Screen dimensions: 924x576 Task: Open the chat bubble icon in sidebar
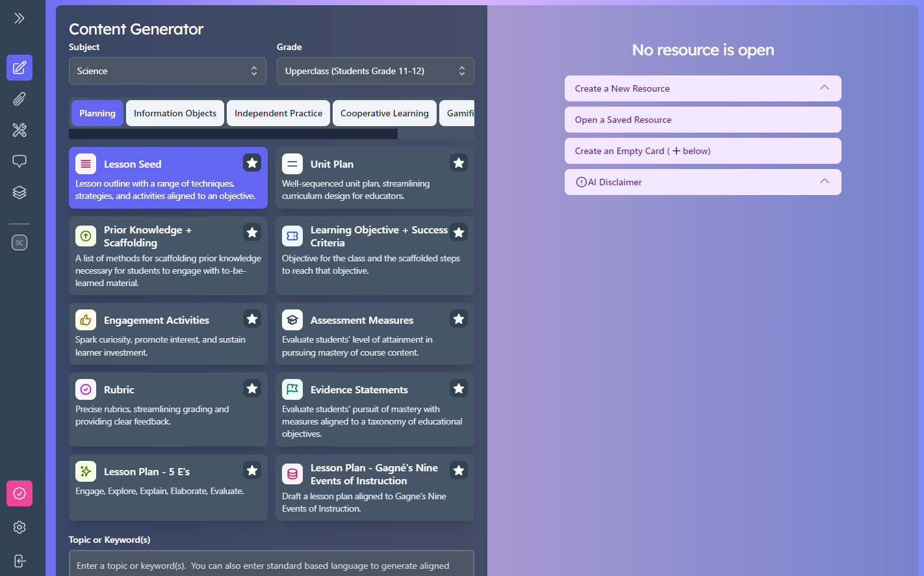coord(19,161)
